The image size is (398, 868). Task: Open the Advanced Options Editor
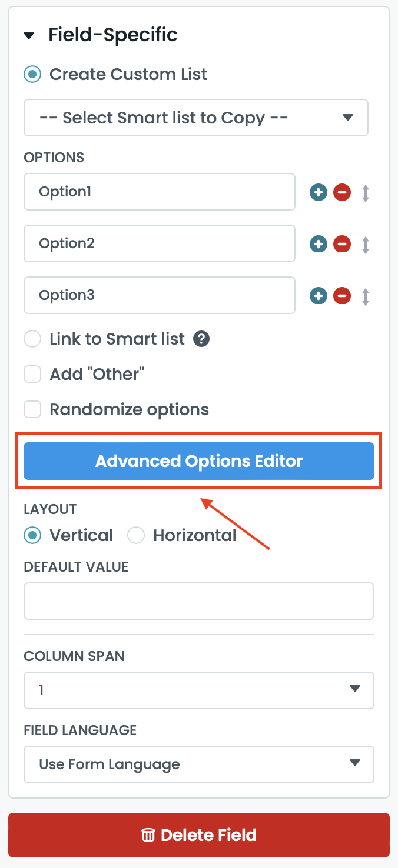click(x=199, y=461)
